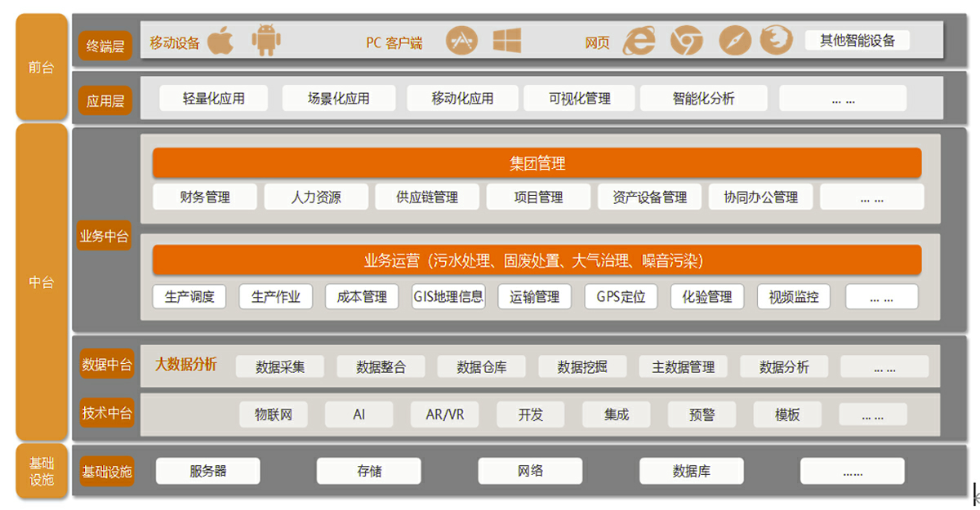Image resolution: width=980 pixels, height=510 pixels.
Task: Click the Android robot icon
Action: coord(265,41)
